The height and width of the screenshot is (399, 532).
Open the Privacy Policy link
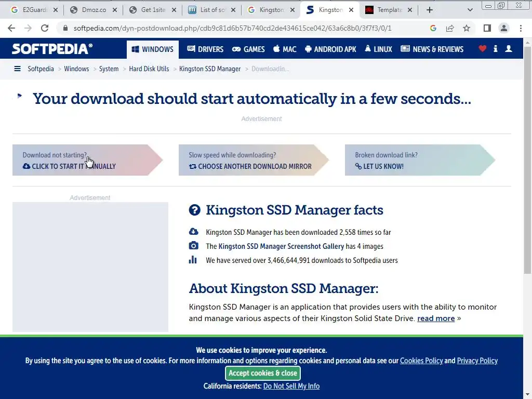[477, 361]
